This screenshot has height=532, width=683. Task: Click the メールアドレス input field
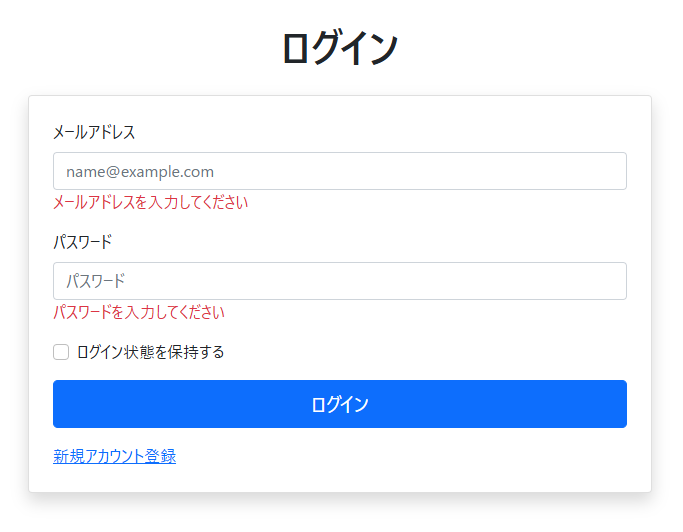coord(339,171)
